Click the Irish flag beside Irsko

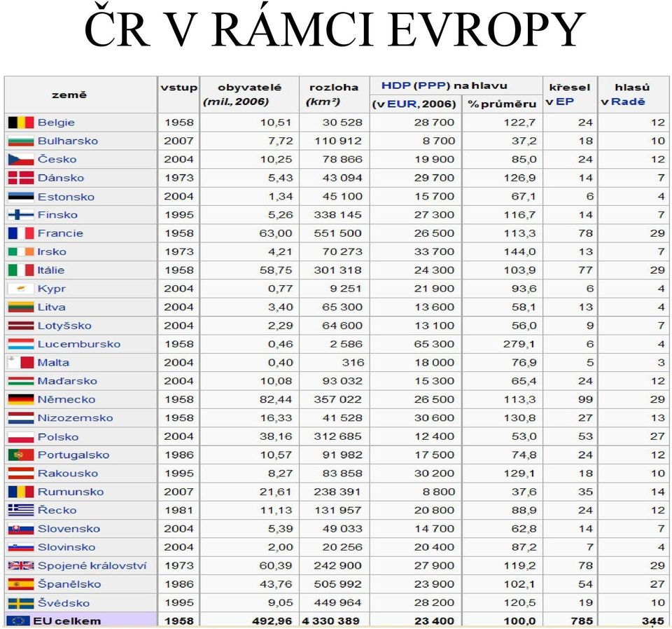tap(20, 251)
